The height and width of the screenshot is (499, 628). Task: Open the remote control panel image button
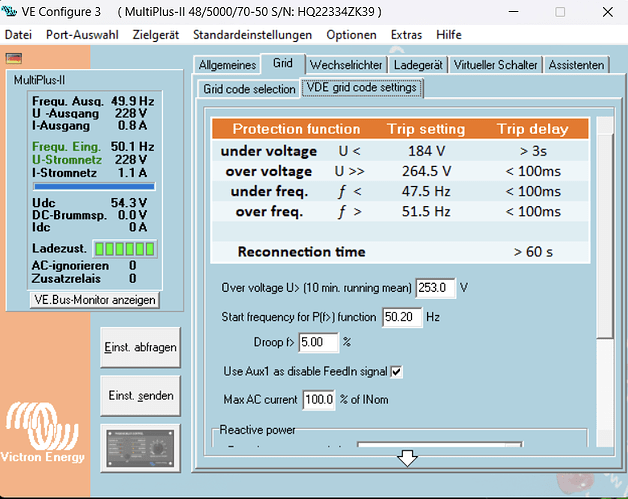click(x=140, y=448)
